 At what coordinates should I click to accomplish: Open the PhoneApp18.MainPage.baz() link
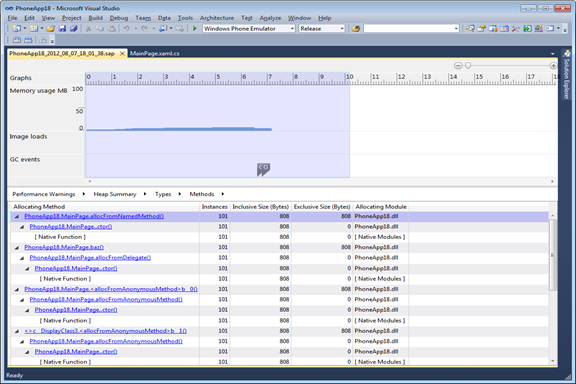tap(64, 247)
